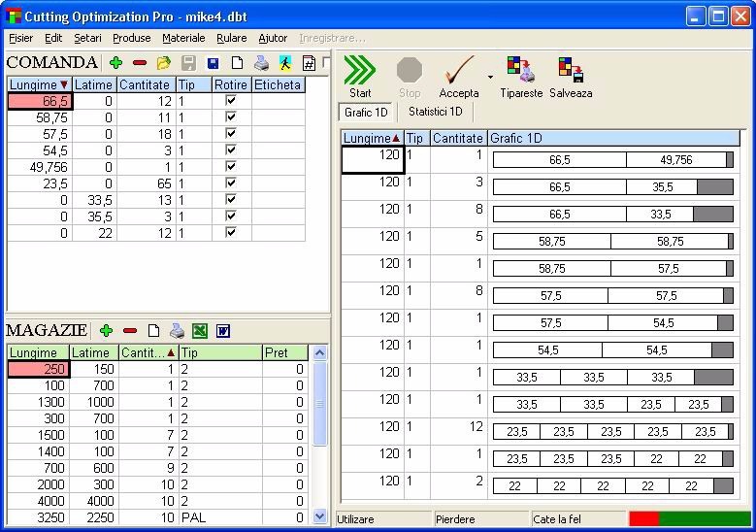This screenshot has width=756, height=532.
Task: Click 3250 Lungime cell in PAL row
Action: point(39,517)
